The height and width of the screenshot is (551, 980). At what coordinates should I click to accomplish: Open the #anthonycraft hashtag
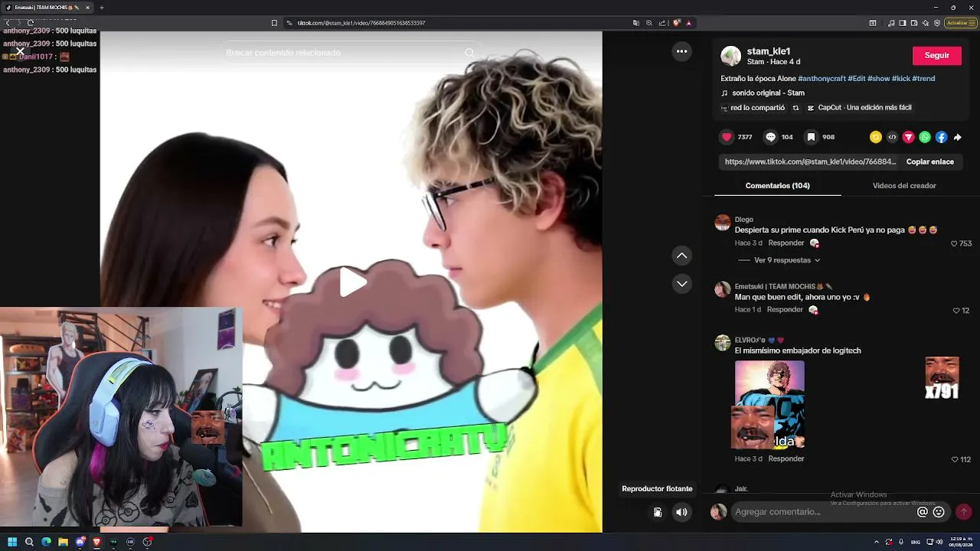pyautogui.click(x=822, y=79)
